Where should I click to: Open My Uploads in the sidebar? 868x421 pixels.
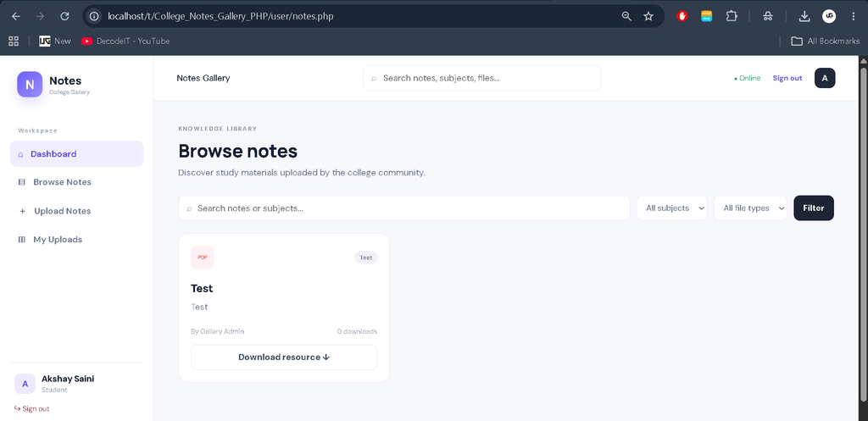point(77,240)
